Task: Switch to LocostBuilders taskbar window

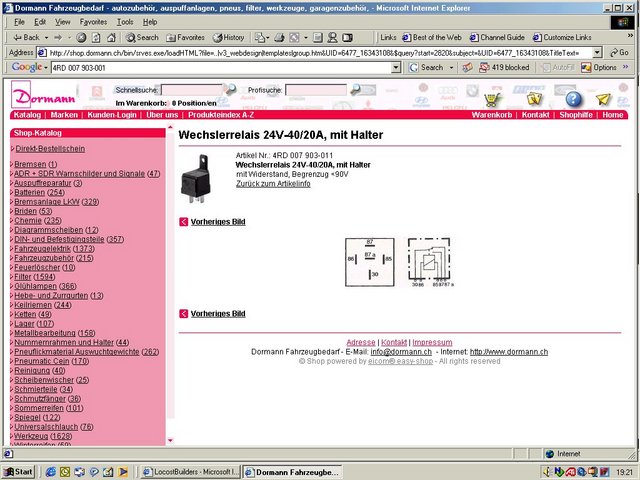Action: tap(191, 472)
